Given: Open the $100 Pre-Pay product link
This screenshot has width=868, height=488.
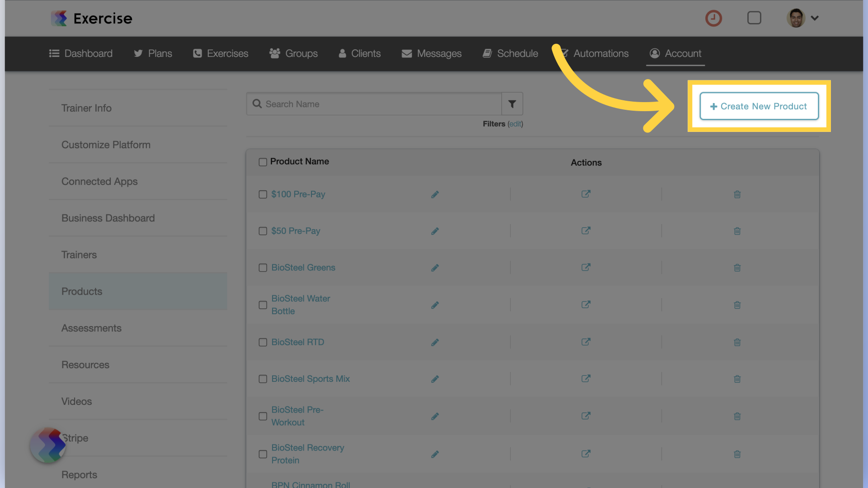Looking at the screenshot, I should tap(298, 194).
